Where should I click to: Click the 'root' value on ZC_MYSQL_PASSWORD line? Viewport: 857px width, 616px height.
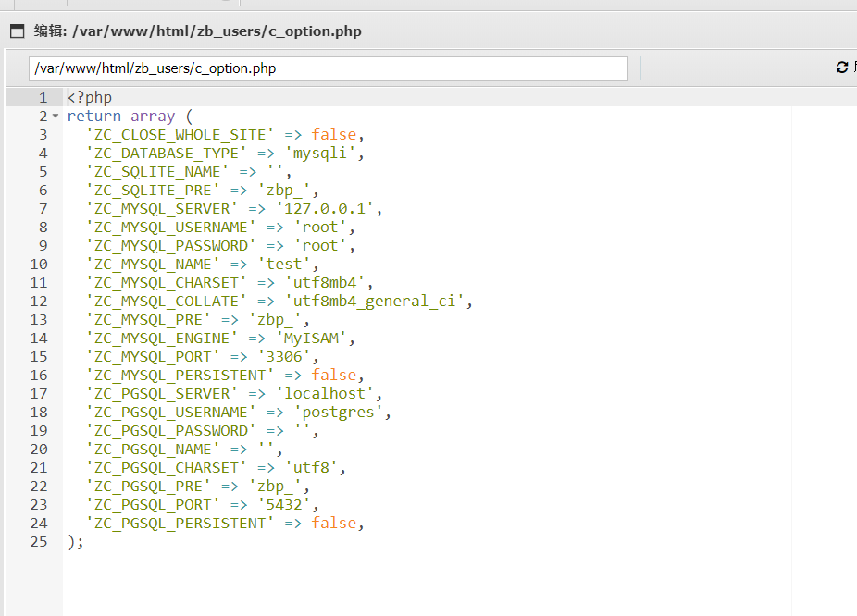pos(320,246)
